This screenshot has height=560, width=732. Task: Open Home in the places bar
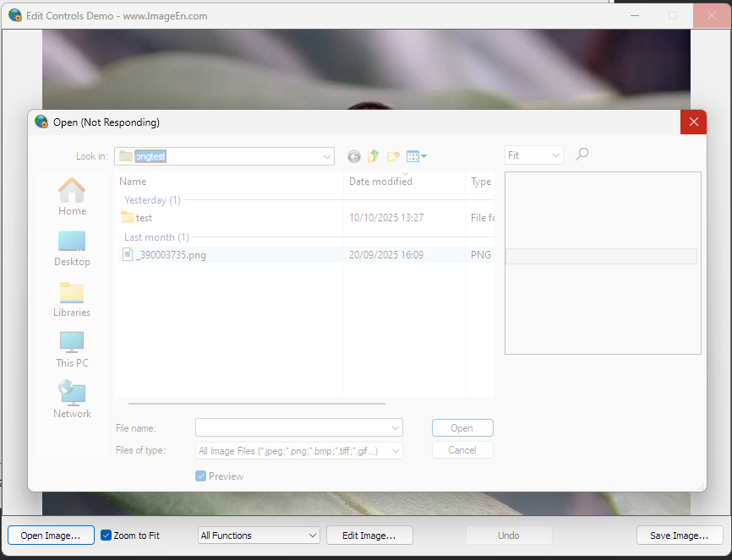(x=72, y=197)
